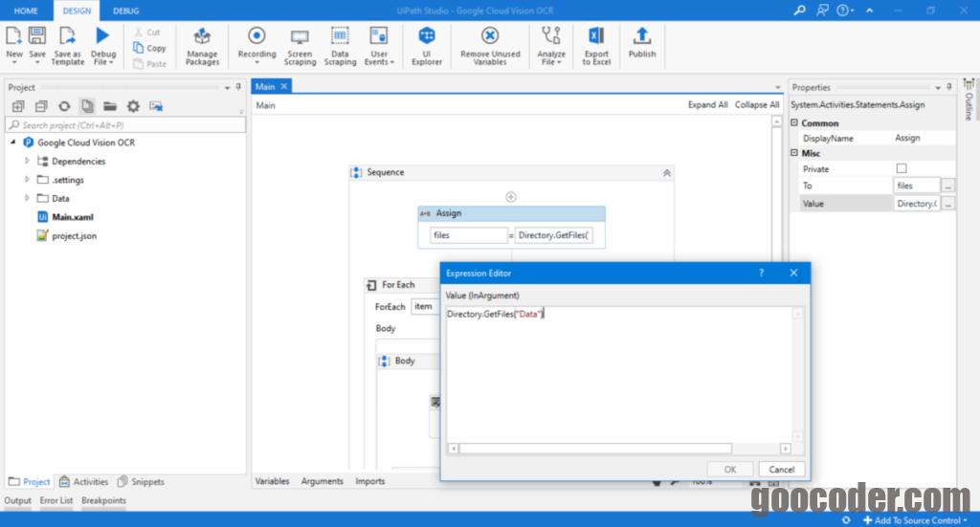This screenshot has height=527, width=980.
Task: Switch to the DEBUG ribbon tab
Action: coord(125,11)
